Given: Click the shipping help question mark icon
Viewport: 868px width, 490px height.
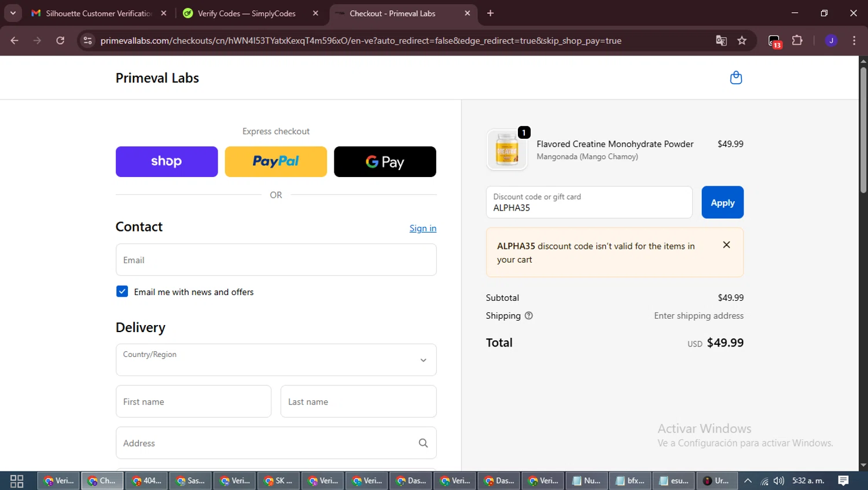Looking at the screenshot, I should pyautogui.click(x=528, y=316).
